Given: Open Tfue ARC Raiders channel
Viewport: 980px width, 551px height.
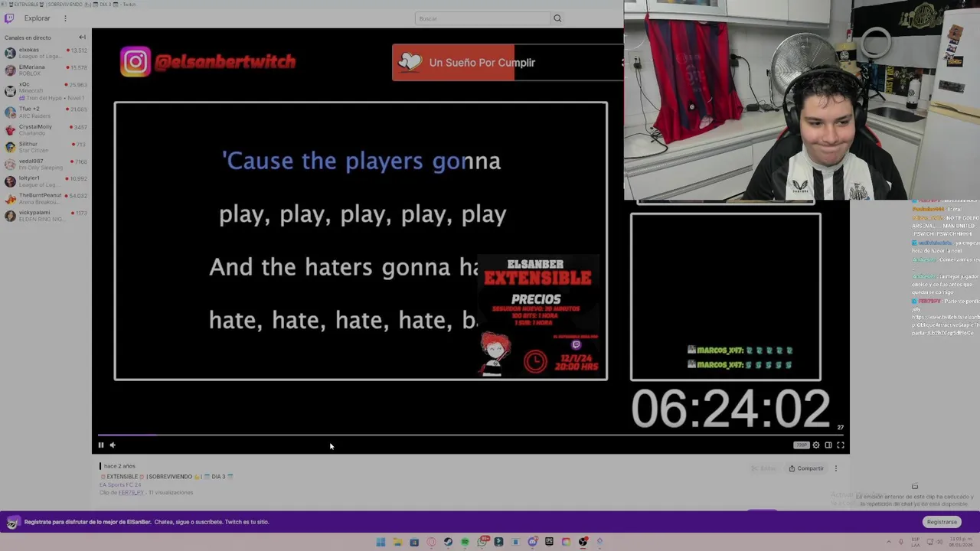Looking at the screenshot, I should click(x=45, y=112).
